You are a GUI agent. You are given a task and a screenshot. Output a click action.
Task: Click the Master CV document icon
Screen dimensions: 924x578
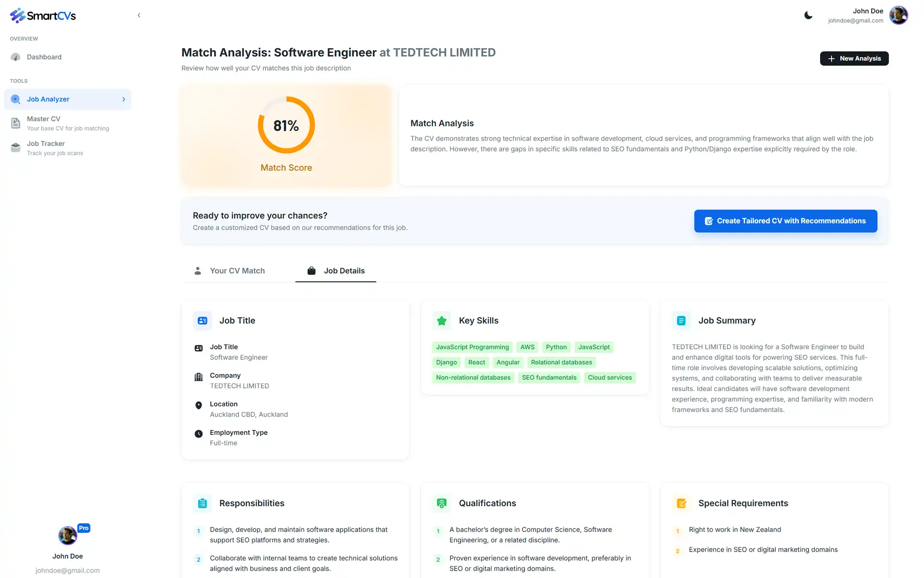[15, 123]
